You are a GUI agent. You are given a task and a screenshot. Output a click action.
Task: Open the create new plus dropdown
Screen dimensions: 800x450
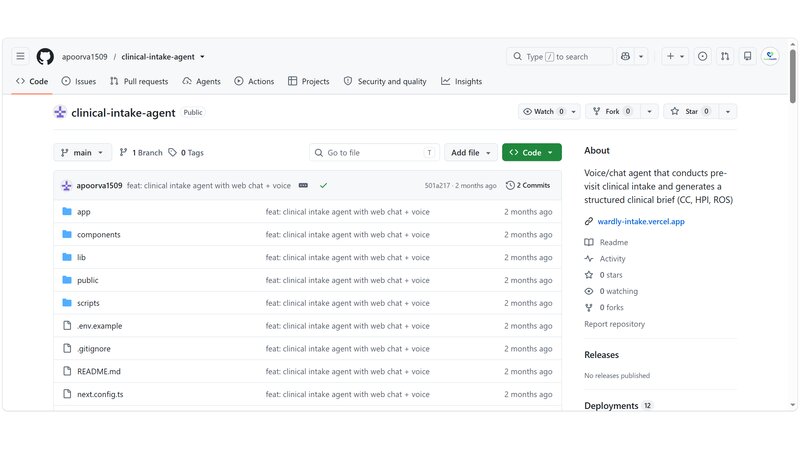(x=675, y=56)
